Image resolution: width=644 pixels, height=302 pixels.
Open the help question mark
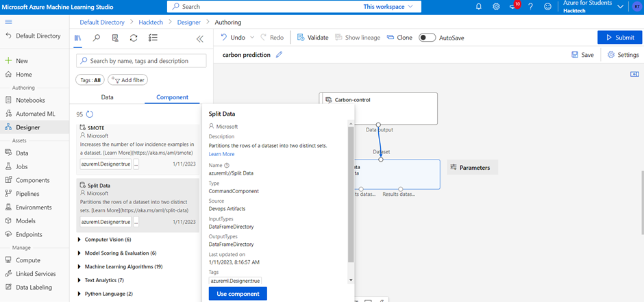coord(531,7)
